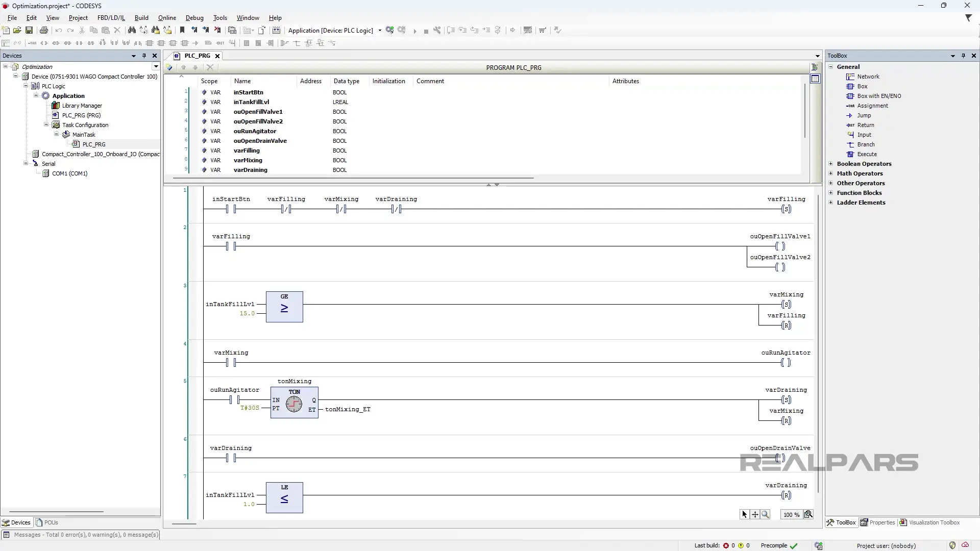
Task: Click the Save icon on toolbar
Action: coord(29,30)
